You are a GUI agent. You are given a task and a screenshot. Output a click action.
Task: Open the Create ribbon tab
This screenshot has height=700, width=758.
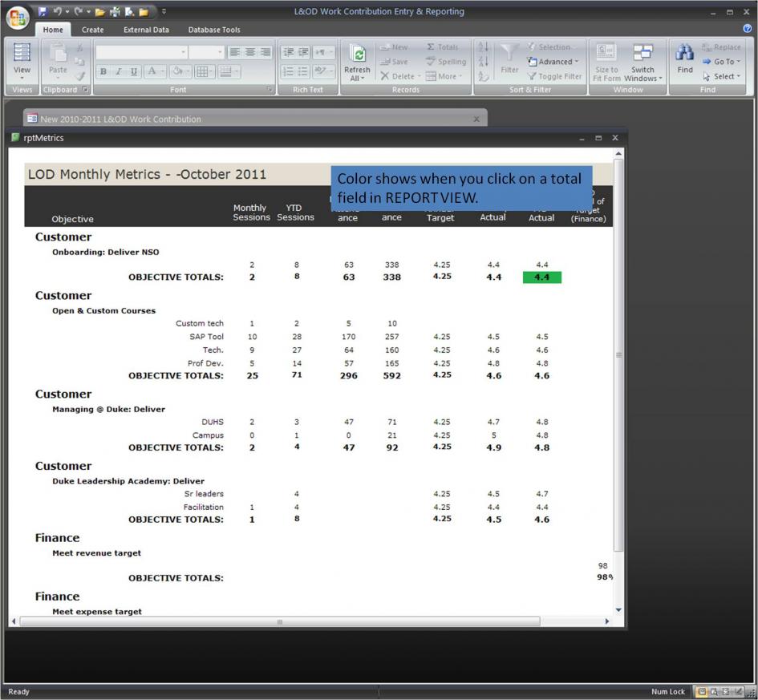tap(92, 30)
